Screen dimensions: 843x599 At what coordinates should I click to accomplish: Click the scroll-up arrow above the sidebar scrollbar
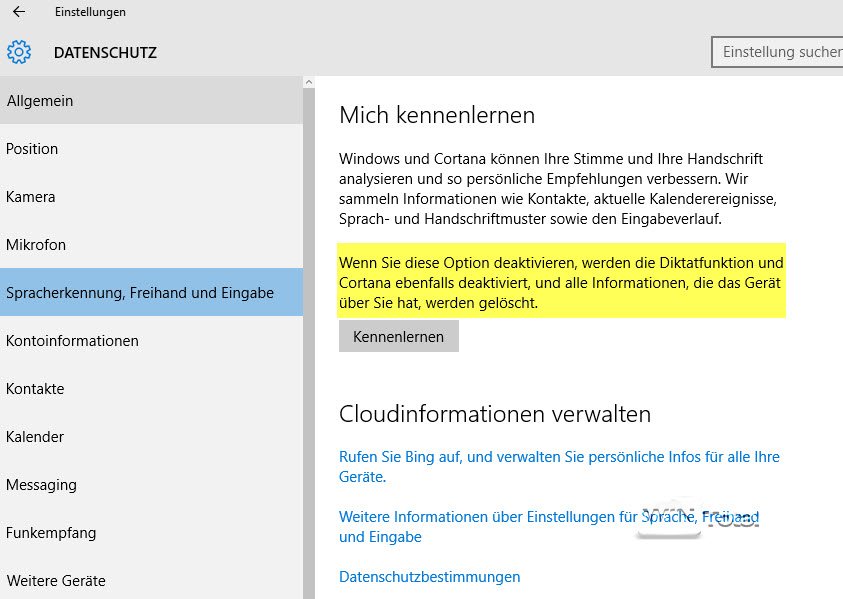309,82
